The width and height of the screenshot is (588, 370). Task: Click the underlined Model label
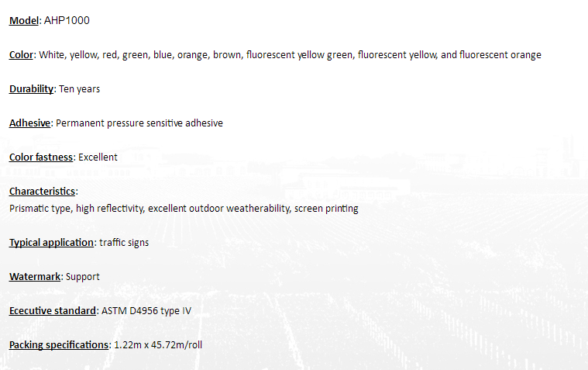(x=23, y=20)
